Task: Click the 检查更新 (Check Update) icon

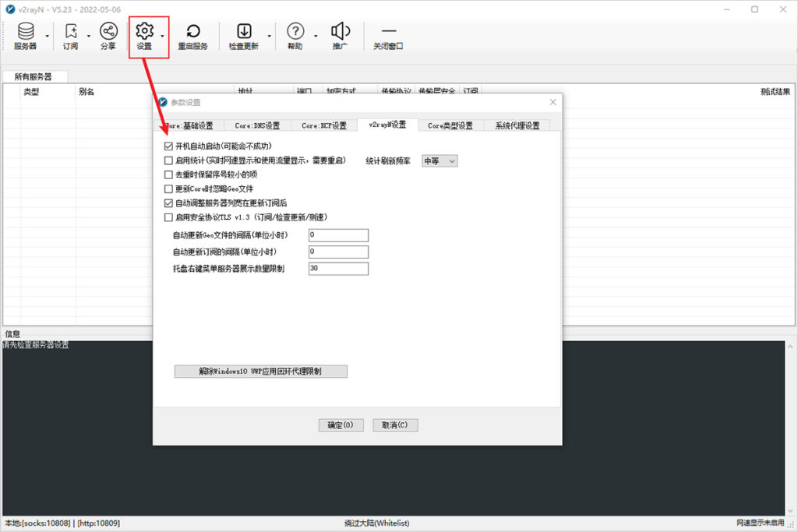Action: [x=245, y=35]
